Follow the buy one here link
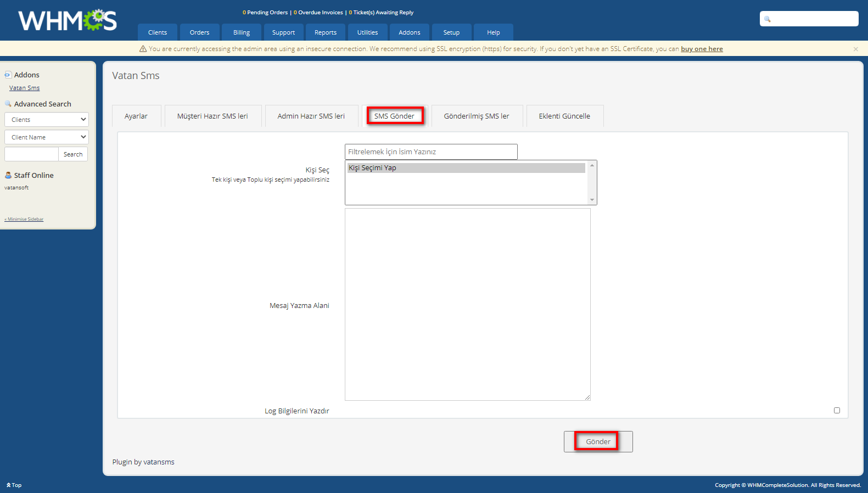The height and width of the screenshot is (493, 868). click(x=702, y=49)
